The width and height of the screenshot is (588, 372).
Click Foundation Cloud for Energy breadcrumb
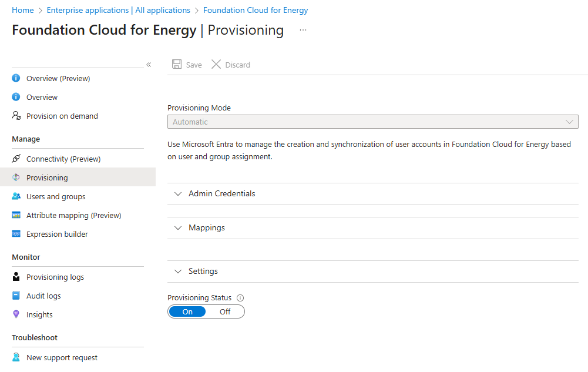[x=256, y=10]
